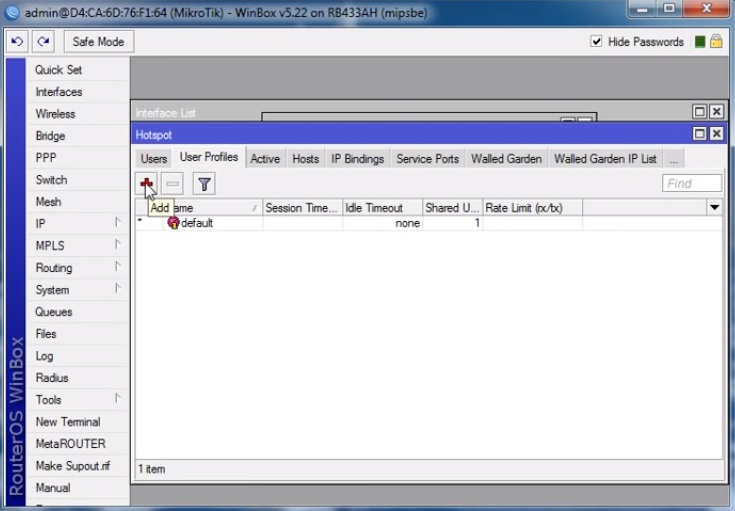Click the WinBox title bar logo
The image size is (735, 511).
(11, 12)
